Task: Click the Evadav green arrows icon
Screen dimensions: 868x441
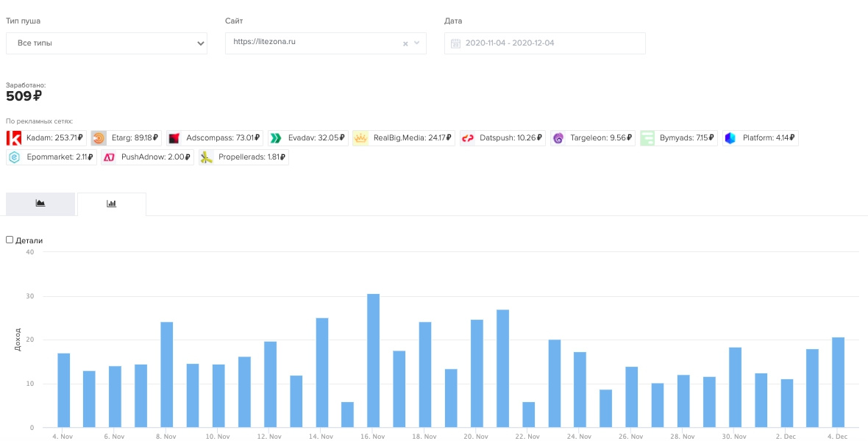Action: 276,137
